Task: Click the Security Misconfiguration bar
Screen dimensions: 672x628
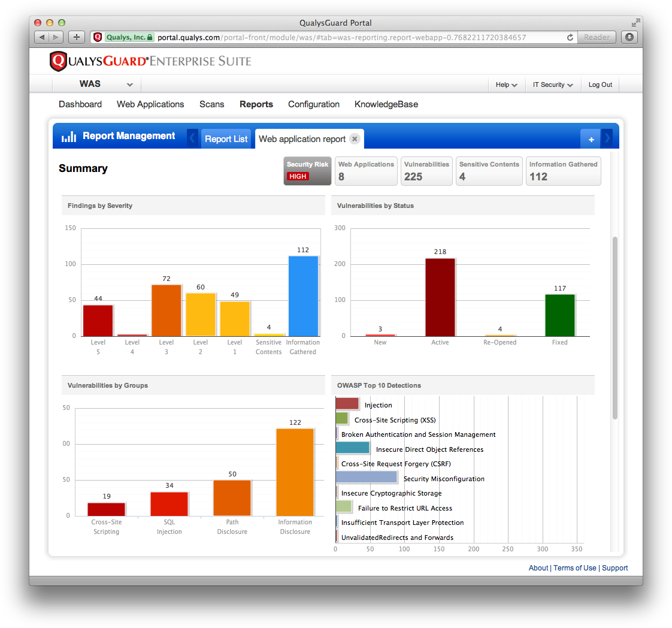Action: coord(367,476)
